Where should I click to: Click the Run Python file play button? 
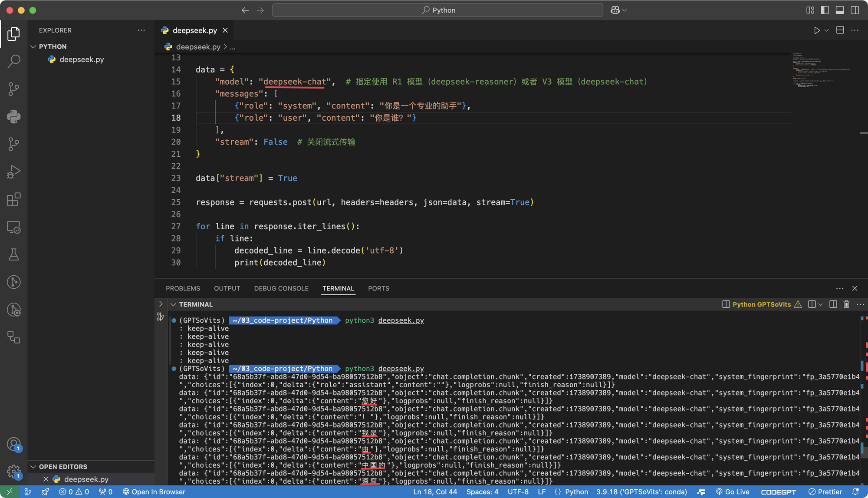[x=817, y=30]
